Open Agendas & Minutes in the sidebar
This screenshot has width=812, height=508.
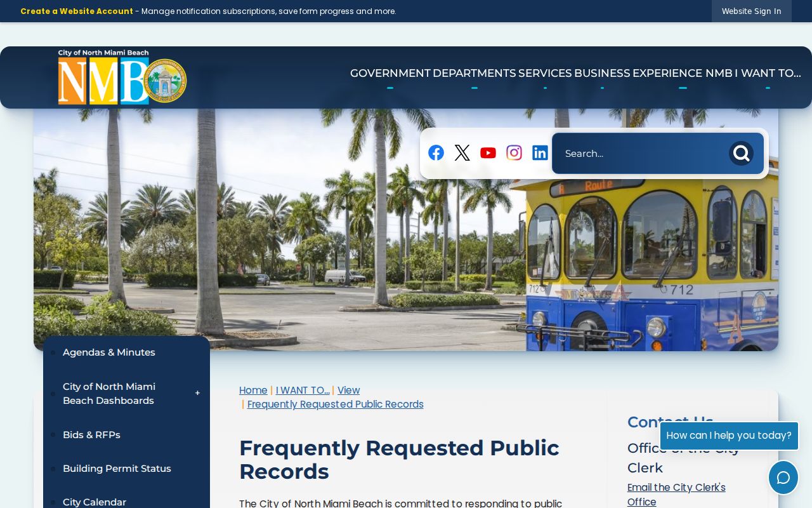(109, 352)
